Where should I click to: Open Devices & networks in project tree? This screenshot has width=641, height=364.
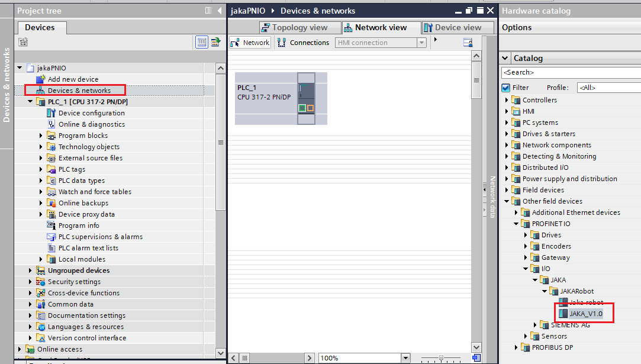[x=79, y=91]
